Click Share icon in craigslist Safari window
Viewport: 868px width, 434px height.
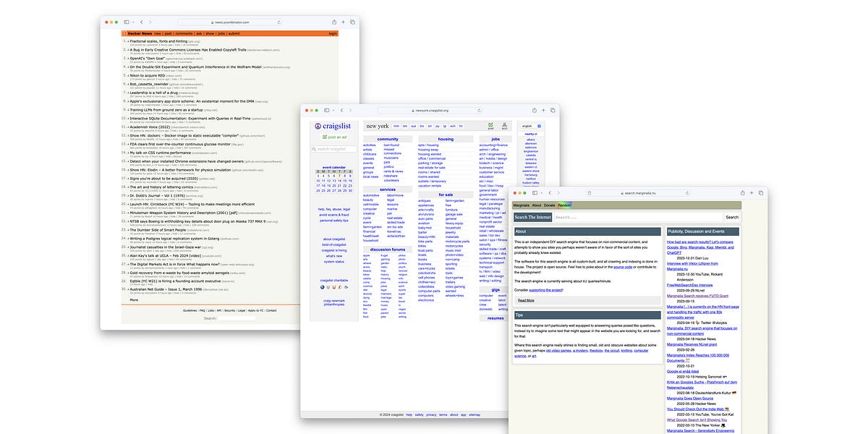point(535,110)
